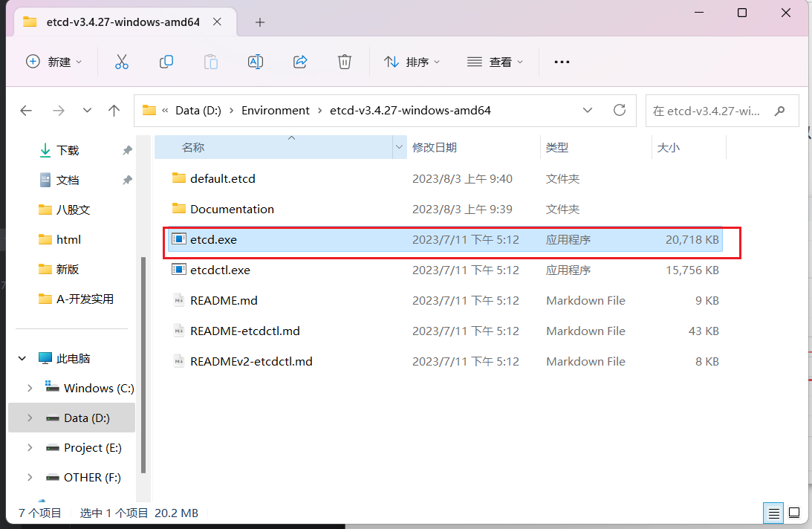Click the READMEv2-etcdctl.md file icon

[178, 361]
